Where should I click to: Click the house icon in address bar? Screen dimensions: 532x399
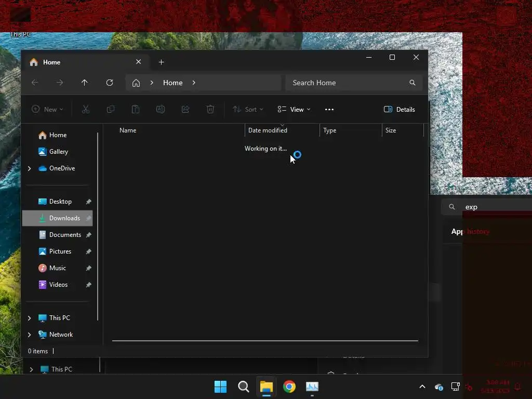136,83
